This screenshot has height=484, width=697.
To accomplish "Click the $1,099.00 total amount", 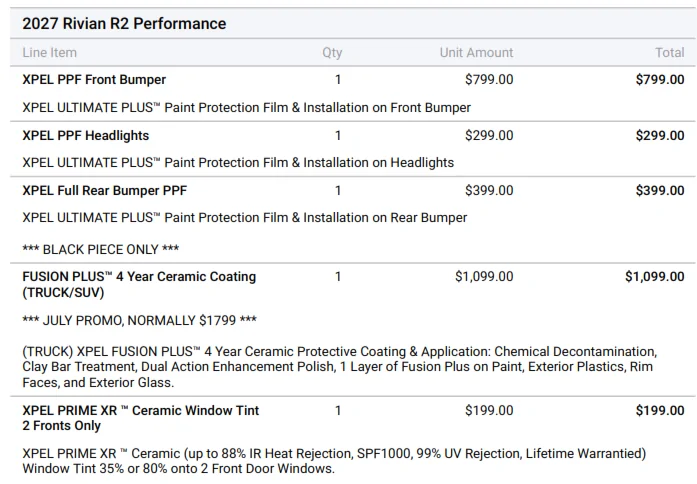I will click(x=654, y=277).
